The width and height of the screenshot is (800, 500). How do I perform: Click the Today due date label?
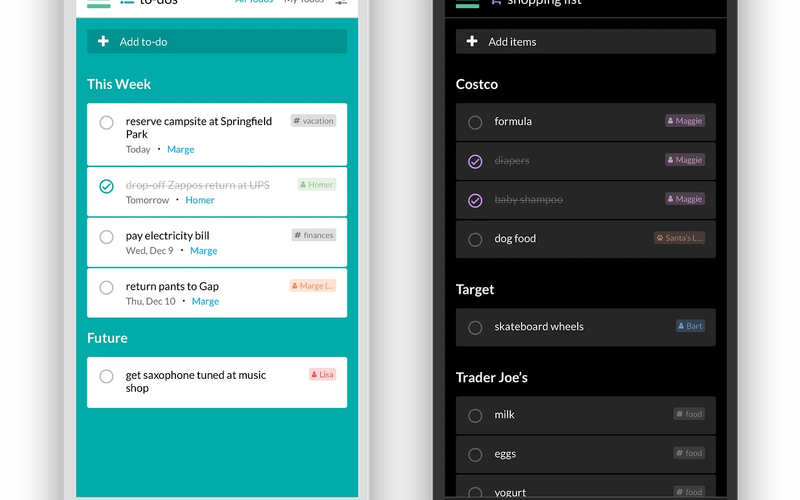(x=138, y=149)
